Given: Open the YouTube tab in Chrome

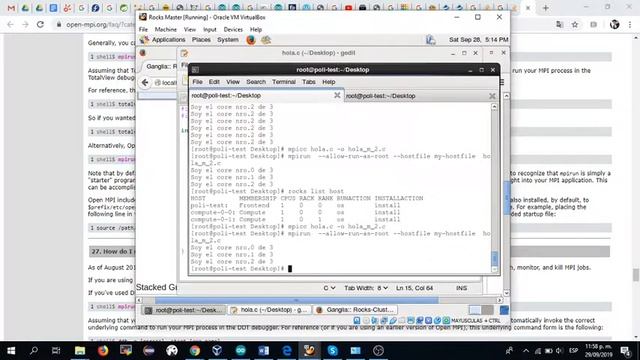Looking at the screenshot, I should pos(348,8).
